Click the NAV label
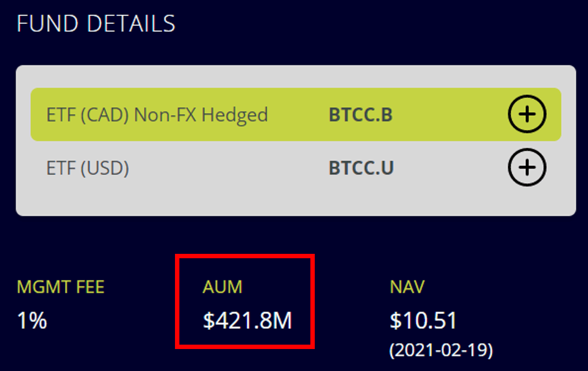Viewport: 588px width, 371px height. tap(407, 287)
